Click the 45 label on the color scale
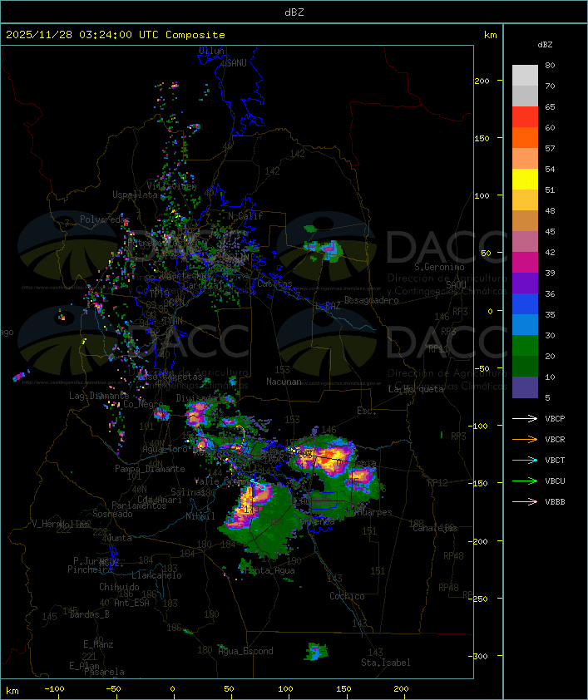This screenshot has height=700, width=588. (550, 231)
